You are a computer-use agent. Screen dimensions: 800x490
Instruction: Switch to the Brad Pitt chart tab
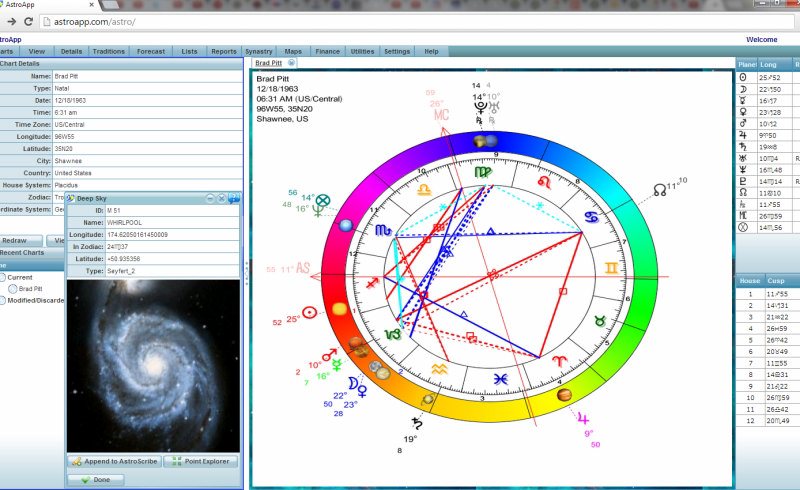click(x=268, y=62)
